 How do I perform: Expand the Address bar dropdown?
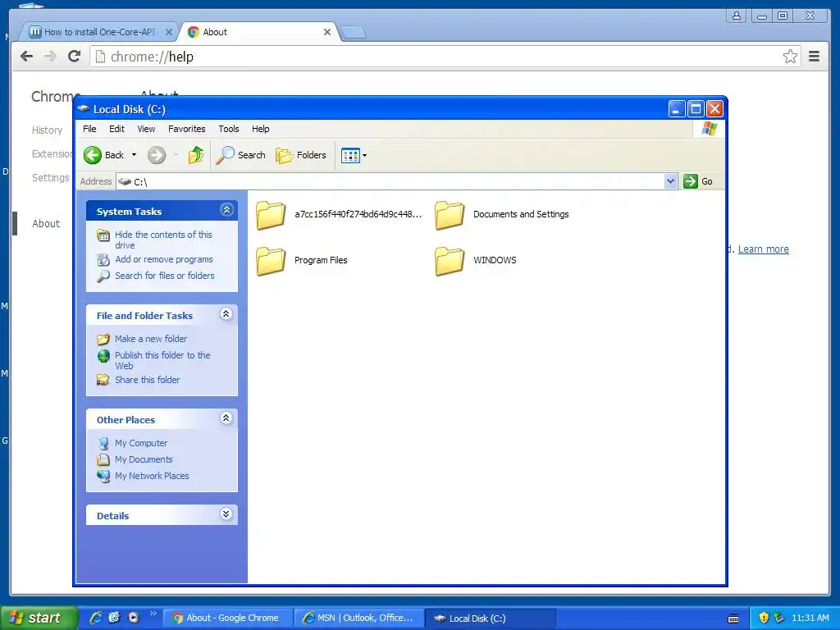[670, 181]
